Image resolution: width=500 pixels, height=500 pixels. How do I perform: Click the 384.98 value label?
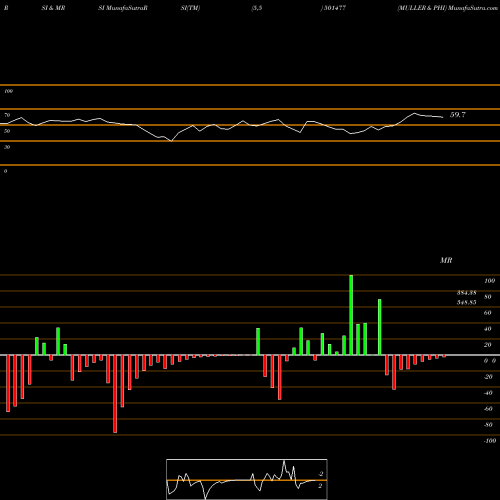[x=466, y=293]
